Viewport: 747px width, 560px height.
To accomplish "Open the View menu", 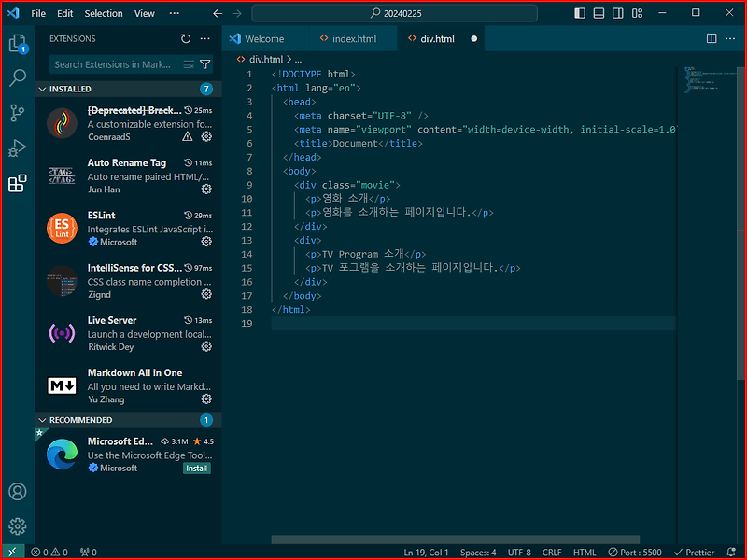I will [x=143, y=13].
